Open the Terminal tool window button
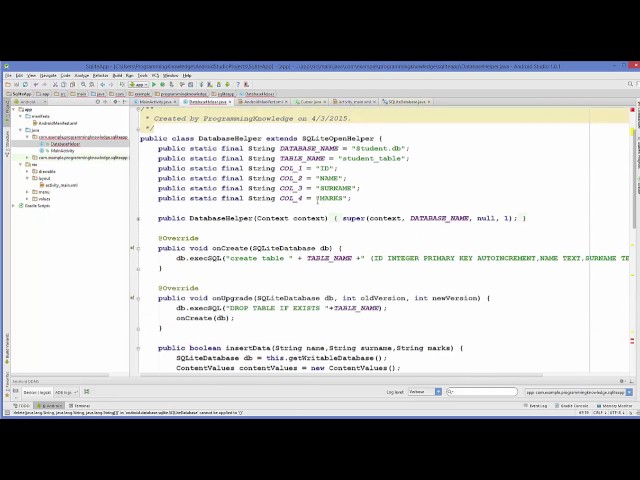The height and width of the screenshot is (480, 640). tap(80, 406)
